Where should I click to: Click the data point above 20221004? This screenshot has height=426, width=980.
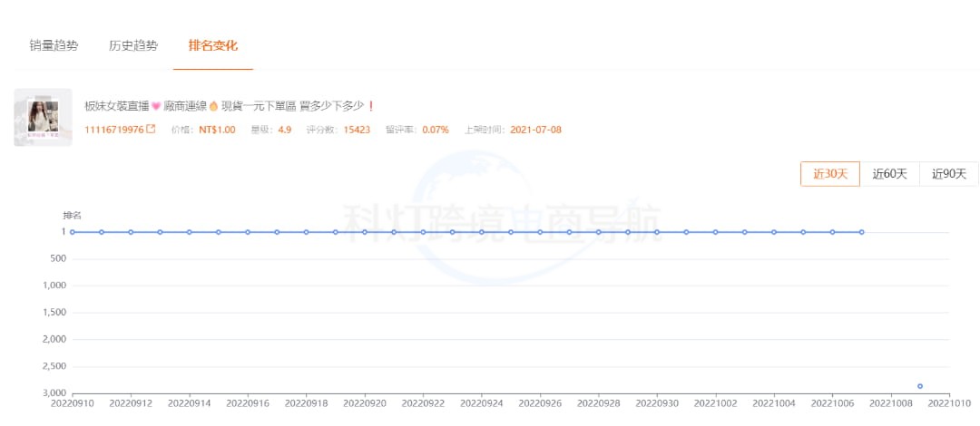pos(774,232)
